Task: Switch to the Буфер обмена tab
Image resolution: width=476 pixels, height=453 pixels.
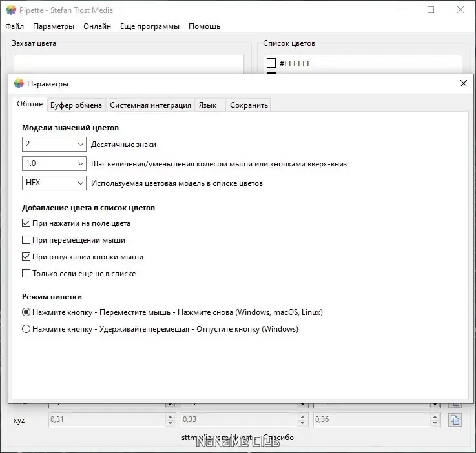Action: (76, 105)
